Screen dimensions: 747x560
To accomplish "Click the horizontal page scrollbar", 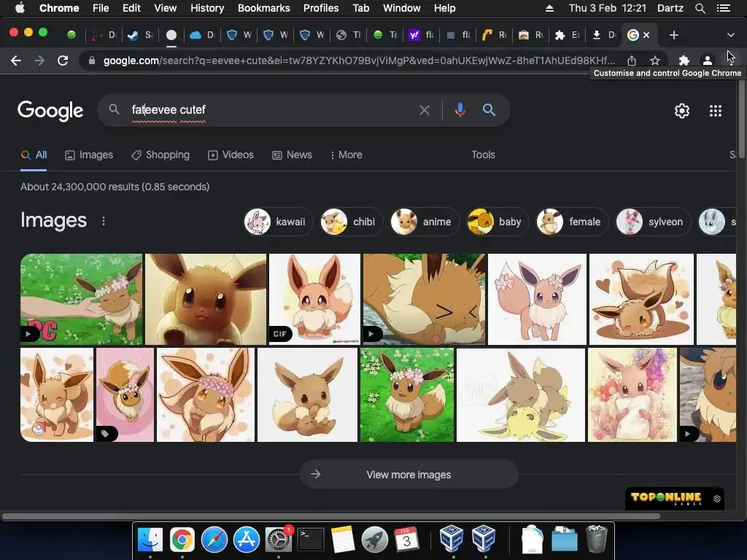I will tap(331, 516).
